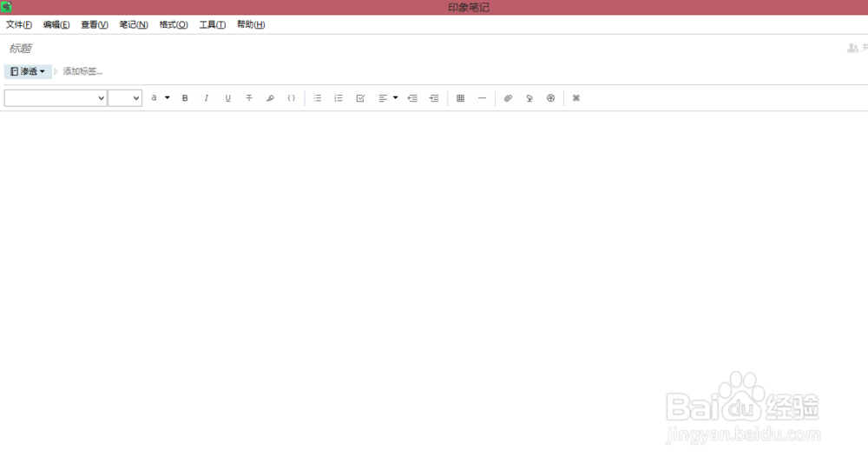Open the 编辑(E) menu
Viewport: 868px width, 464px height.
[x=56, y=24]
